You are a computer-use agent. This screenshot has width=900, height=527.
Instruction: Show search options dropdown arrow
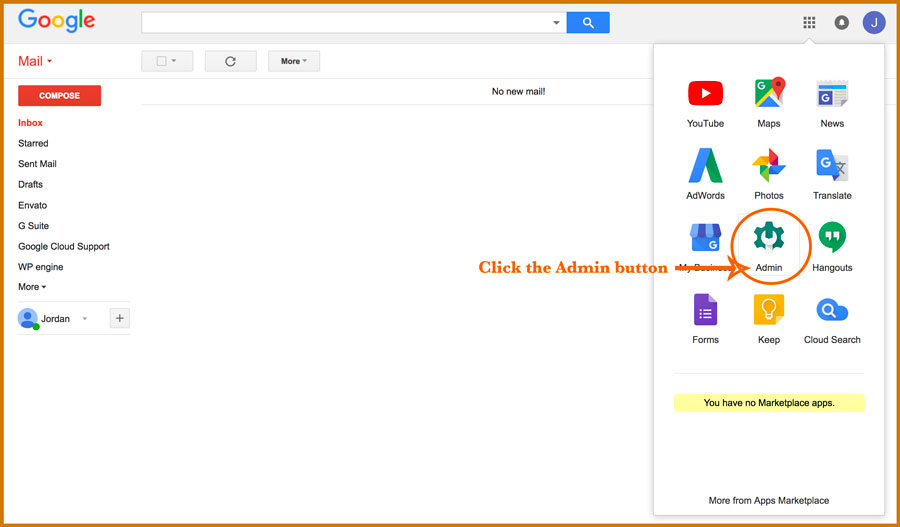pyautogui.click(x=556, y=23)
